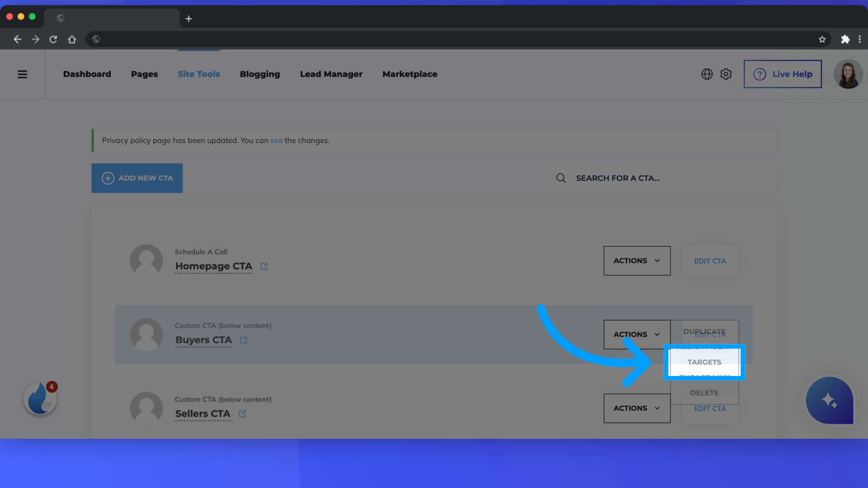Click the user profile avatar photo
The height and width of the screenshot is (488, 868).
848,74
